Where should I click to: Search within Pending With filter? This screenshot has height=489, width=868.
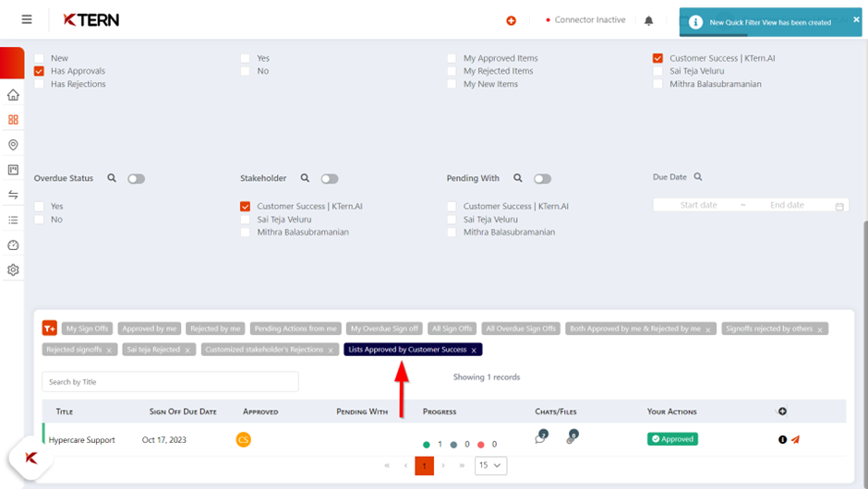(518, 178)
